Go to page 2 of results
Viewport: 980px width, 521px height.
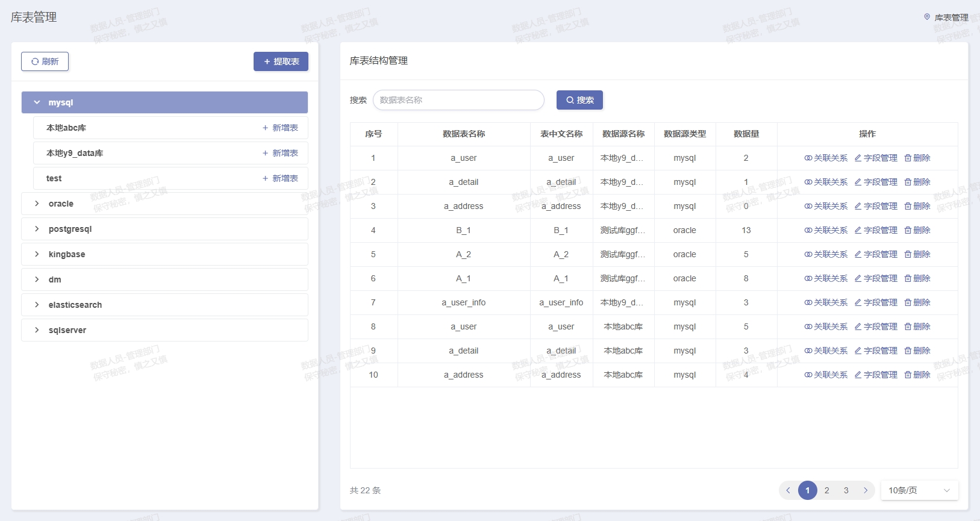point(826,490)
